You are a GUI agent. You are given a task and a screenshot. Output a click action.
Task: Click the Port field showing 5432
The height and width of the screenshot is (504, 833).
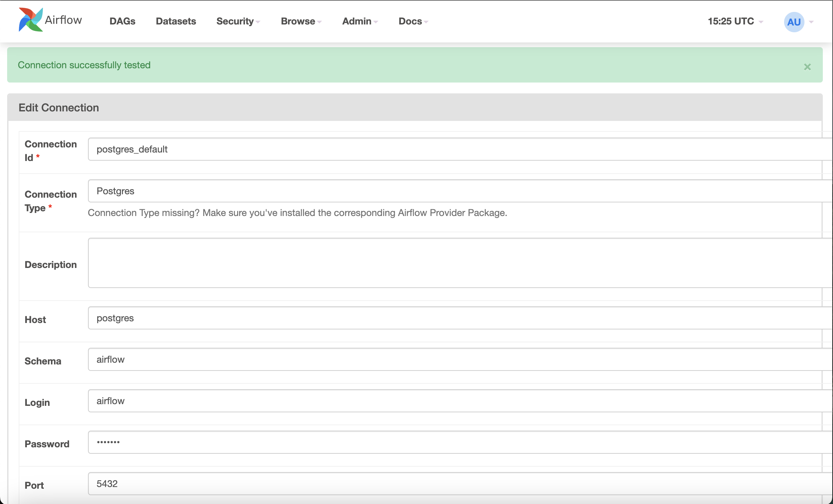click(460, 484)
